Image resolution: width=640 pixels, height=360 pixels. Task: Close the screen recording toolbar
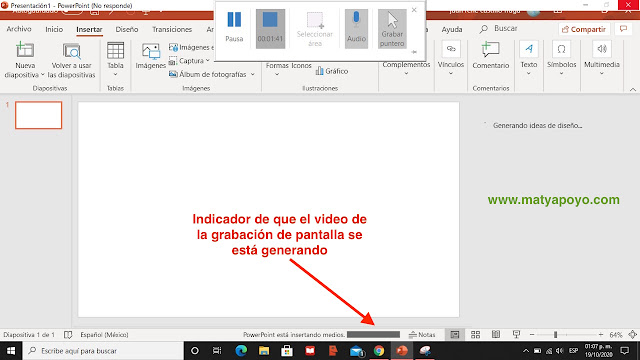[414, 10]
